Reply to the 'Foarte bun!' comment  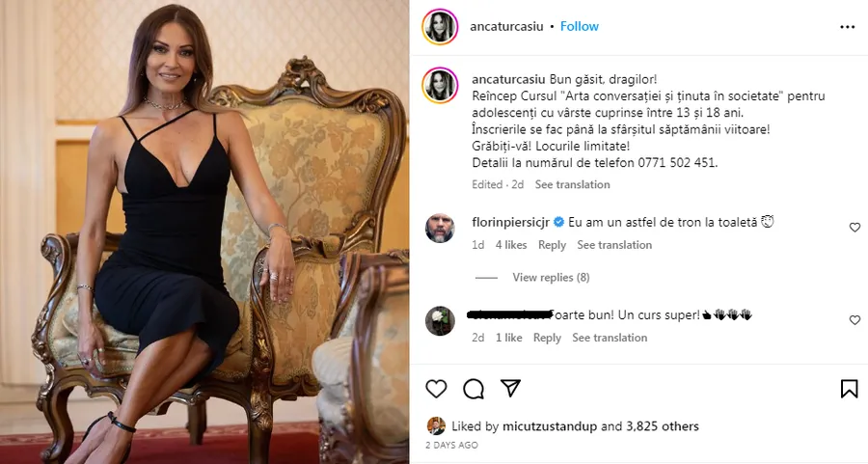[547, 338]
